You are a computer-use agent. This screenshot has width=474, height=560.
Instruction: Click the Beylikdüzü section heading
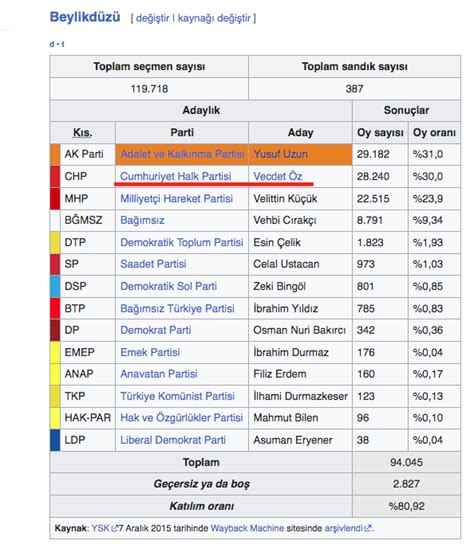[x=85, y=17]
